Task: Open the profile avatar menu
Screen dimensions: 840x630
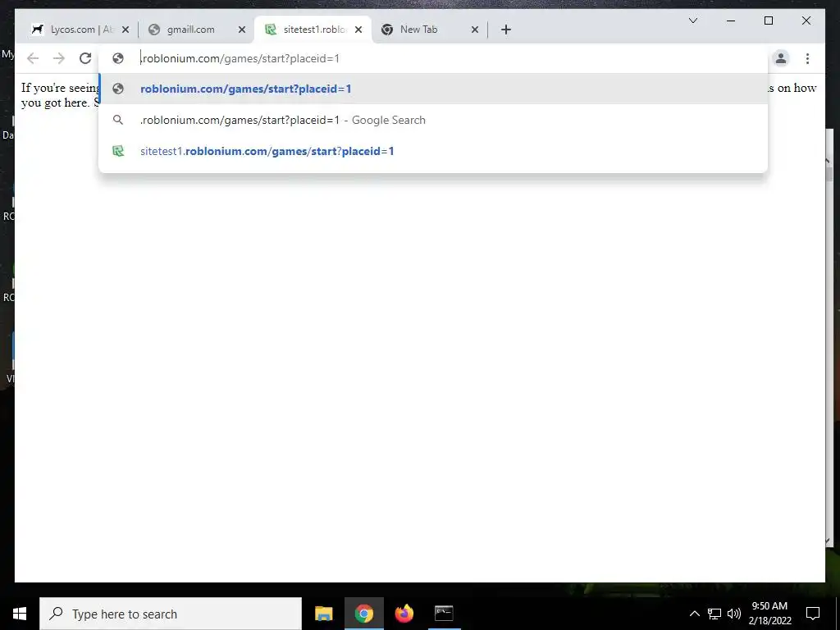Action: tap(781, 58)
